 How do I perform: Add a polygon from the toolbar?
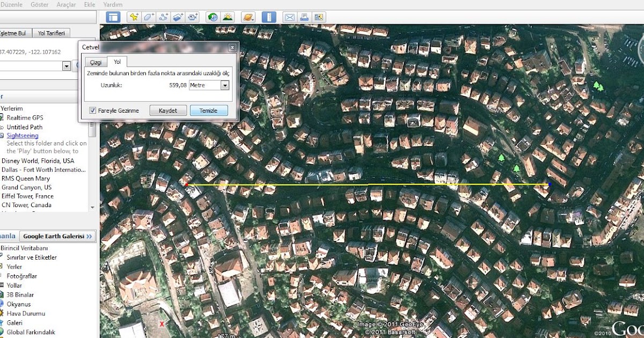(149, 17)
